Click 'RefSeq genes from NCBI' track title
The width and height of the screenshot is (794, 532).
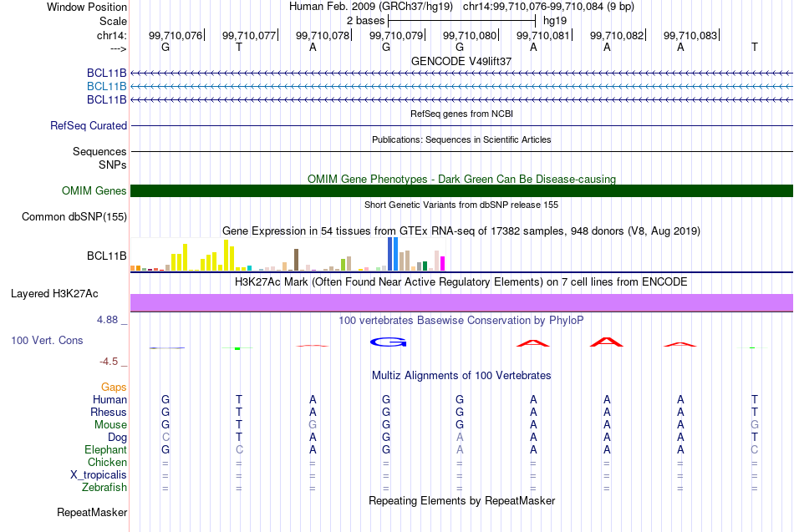point(461,114)
